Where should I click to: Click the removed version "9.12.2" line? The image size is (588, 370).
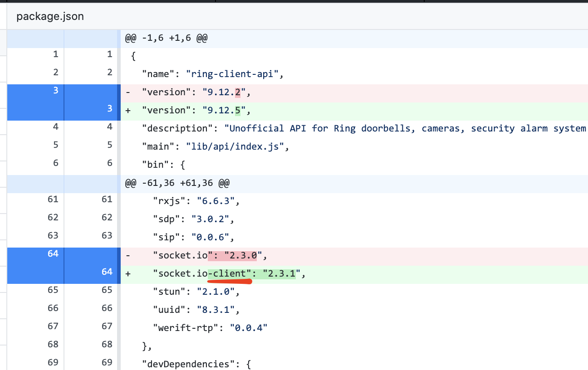point(354,92)
